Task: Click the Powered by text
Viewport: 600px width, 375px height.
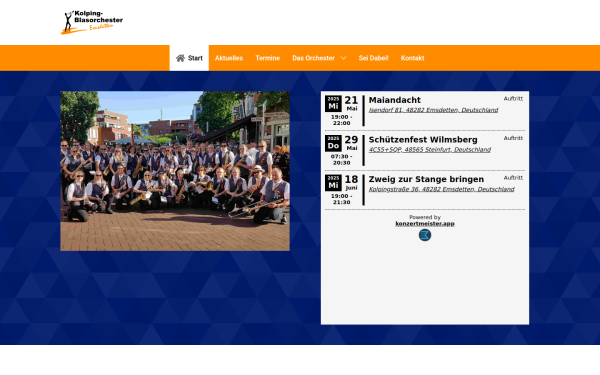Action: [x=425, y=217]
